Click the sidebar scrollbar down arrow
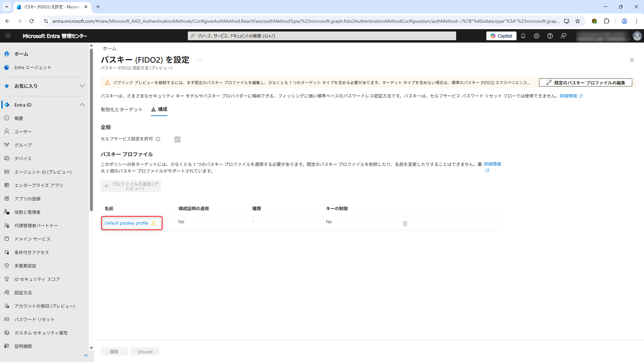 [91, 348]
